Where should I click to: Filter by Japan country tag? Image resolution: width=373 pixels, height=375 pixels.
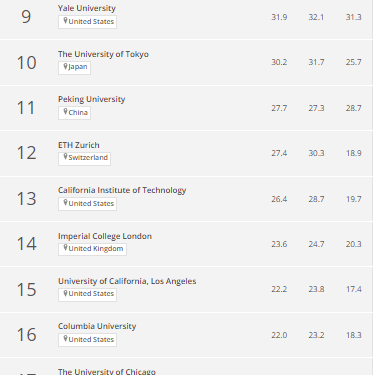(74, 68)
